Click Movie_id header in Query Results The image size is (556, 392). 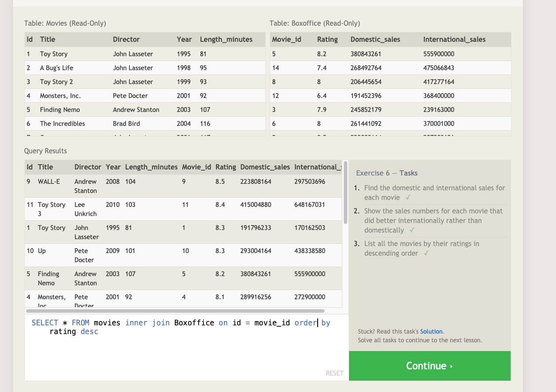[x=197, y=167]
